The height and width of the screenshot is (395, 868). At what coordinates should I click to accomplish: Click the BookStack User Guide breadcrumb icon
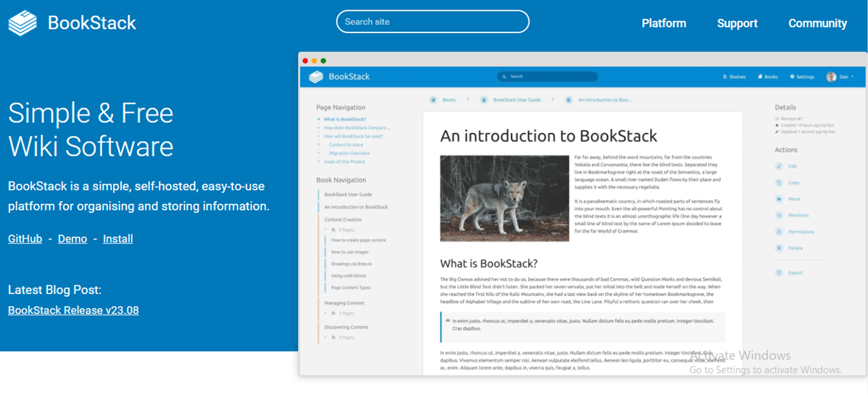pos(484,100)
